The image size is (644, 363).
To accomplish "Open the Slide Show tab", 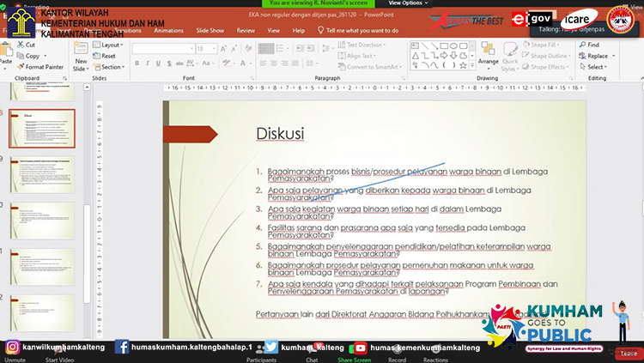I will (x=209, y=30).
